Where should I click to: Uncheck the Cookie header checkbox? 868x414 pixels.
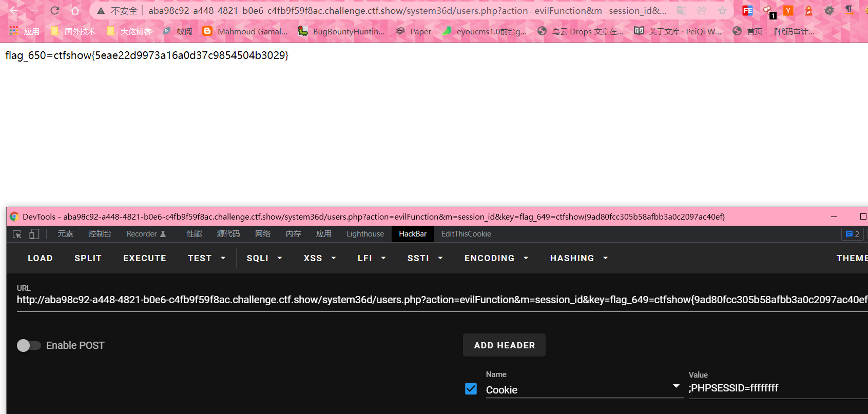click(471, 389)
